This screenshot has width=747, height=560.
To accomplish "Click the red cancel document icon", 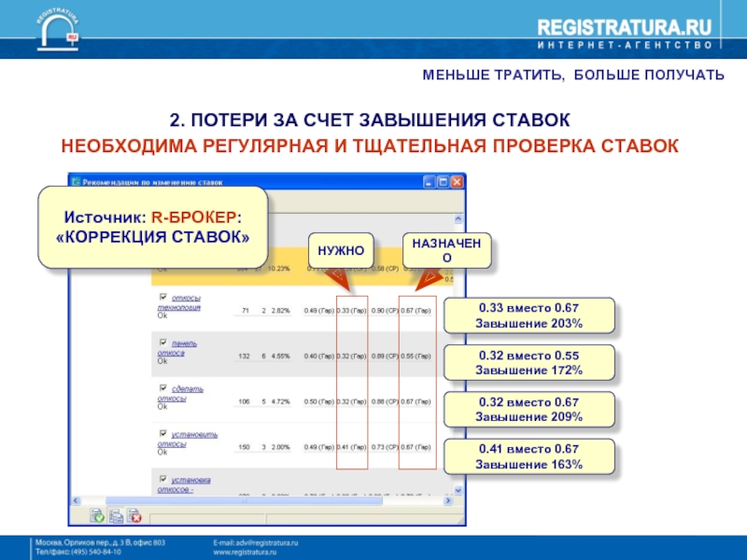I will pyautogui.click(x=134, y=515).
